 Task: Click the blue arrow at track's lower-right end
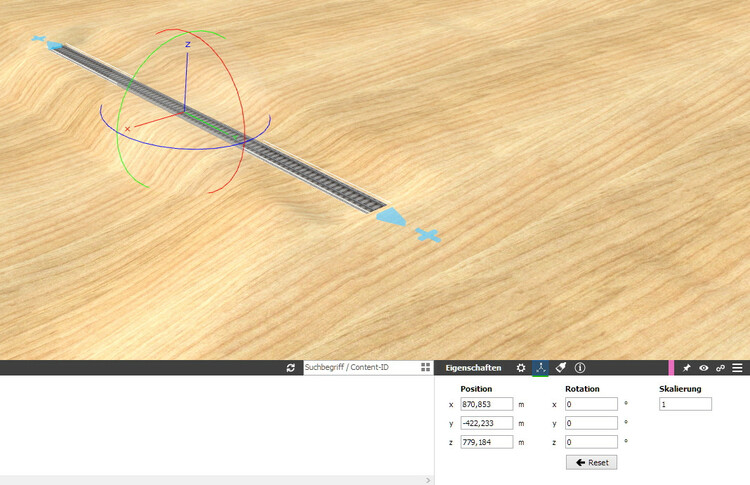tap(392, 217)
